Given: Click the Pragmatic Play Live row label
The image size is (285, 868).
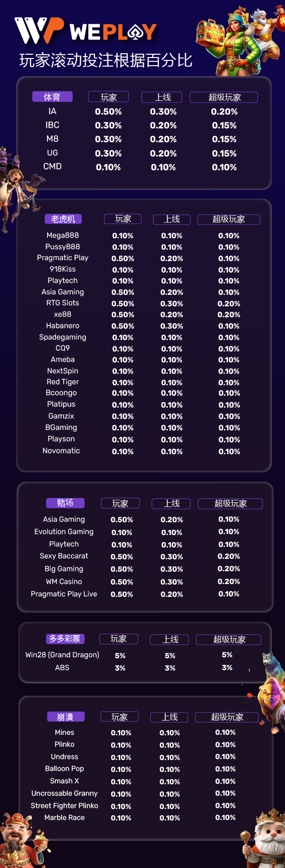Looking at the screenshot, I should tap(64, 594).
